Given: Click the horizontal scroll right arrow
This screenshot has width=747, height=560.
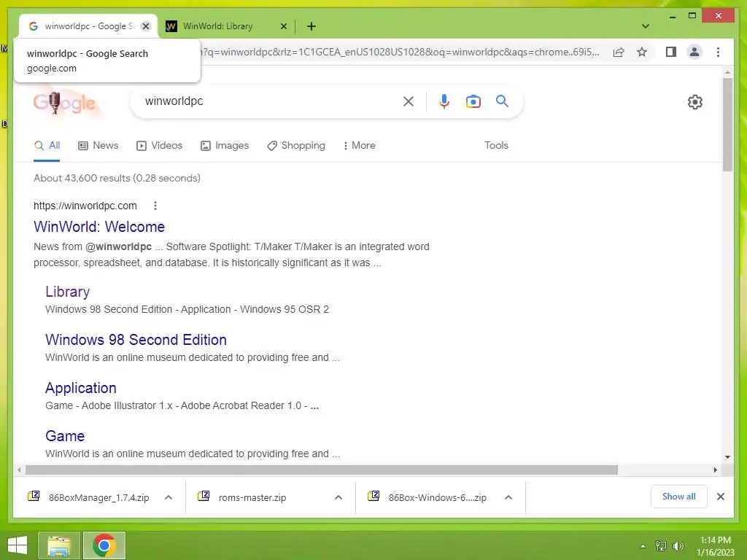Looking at the screenshot, I should [x=715, y=470].
